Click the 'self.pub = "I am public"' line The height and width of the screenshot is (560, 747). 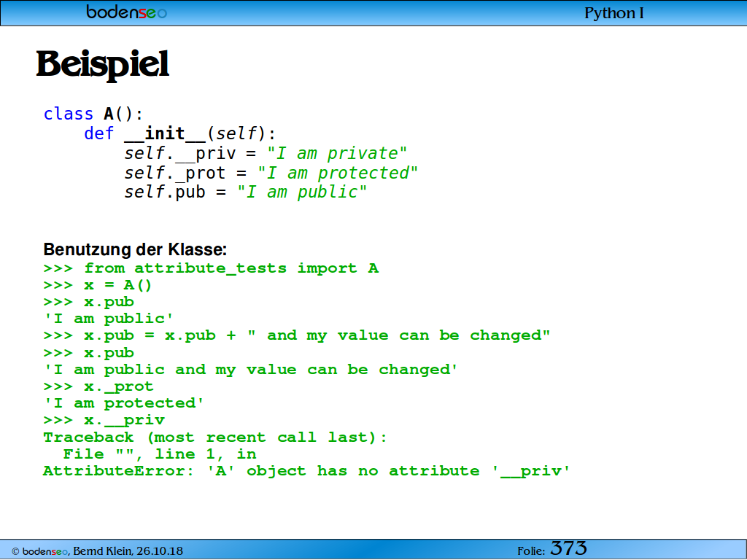tap(245, 192)
